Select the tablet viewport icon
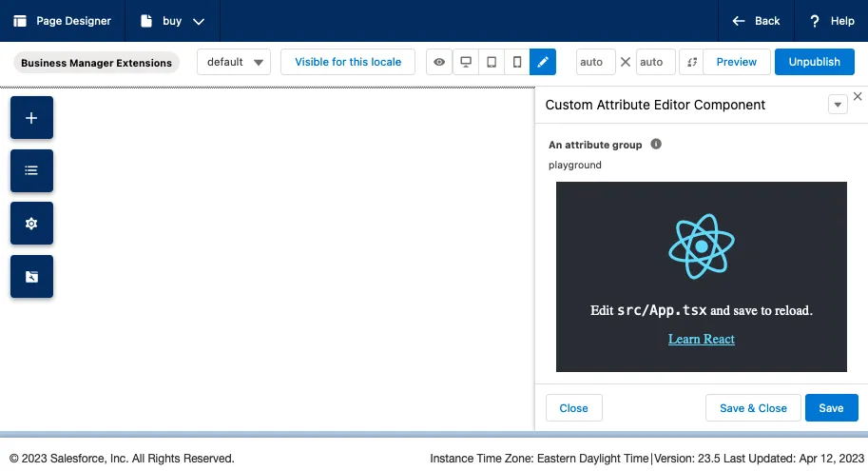This screenshot has height=471, width=868. [492, 62]
